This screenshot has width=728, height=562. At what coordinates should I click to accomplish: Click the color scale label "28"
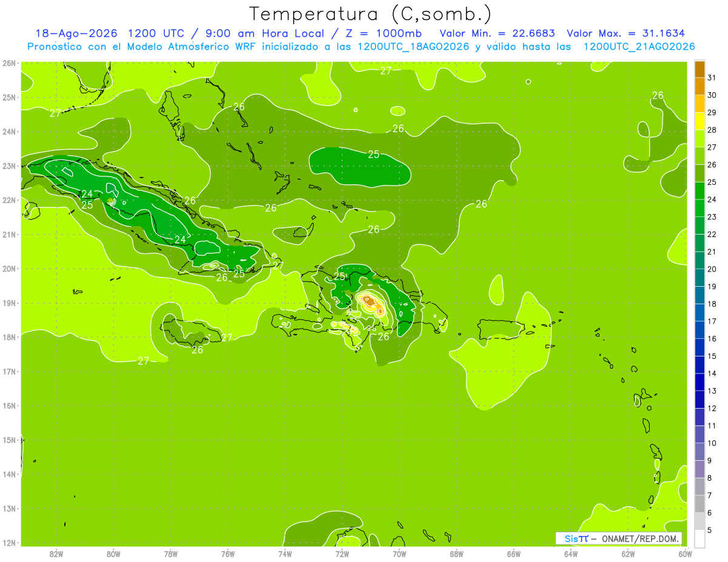[x=712, y=130]
